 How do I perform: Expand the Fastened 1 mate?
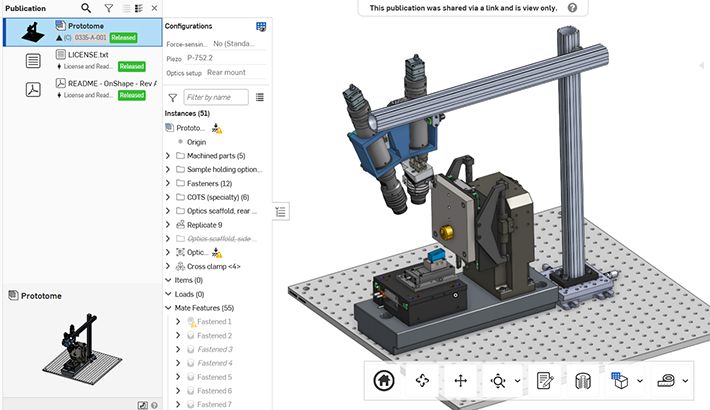tap(178, 321)
